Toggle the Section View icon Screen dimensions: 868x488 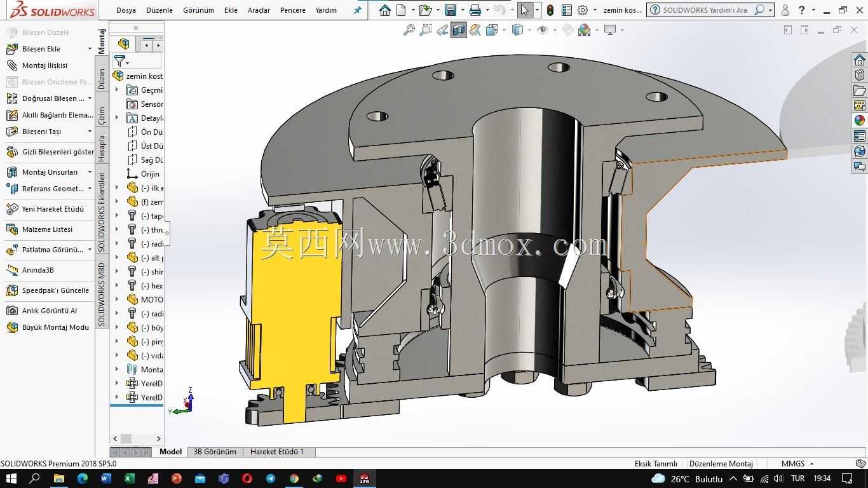point(458,30)
